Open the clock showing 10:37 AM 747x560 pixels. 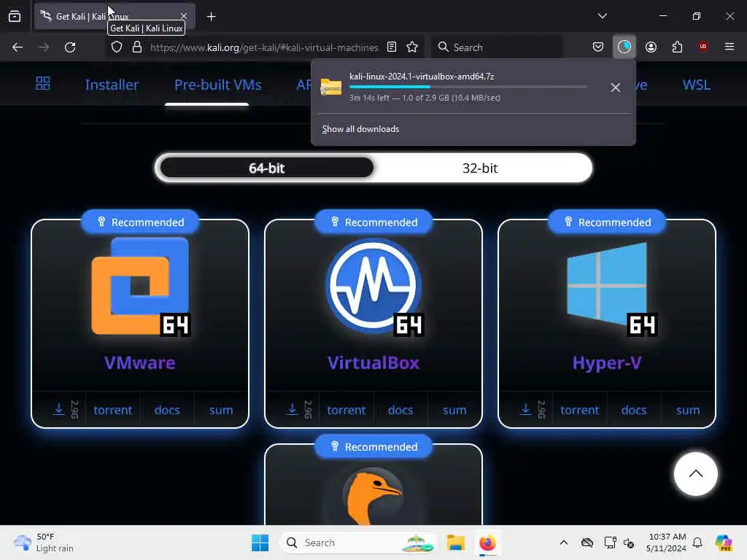(x=666, y=542)
